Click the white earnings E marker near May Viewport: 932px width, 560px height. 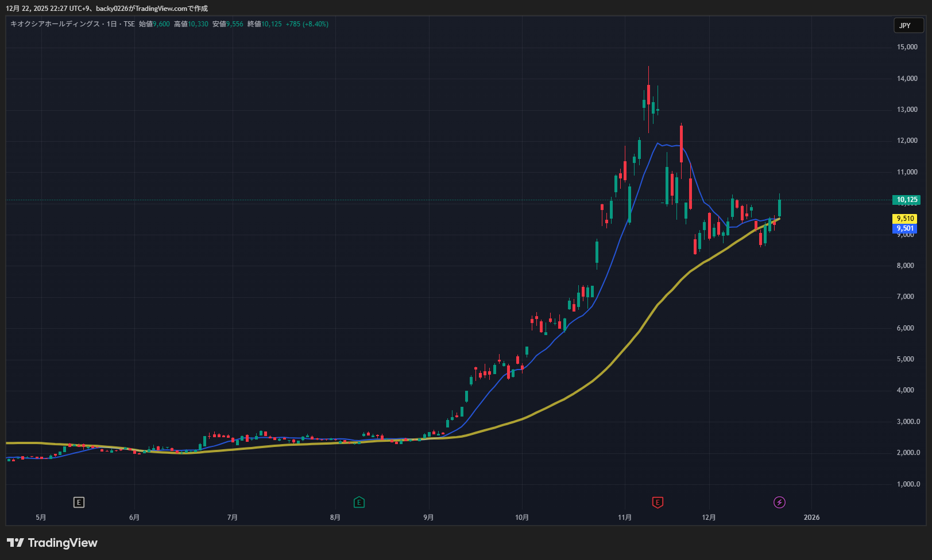79,503
